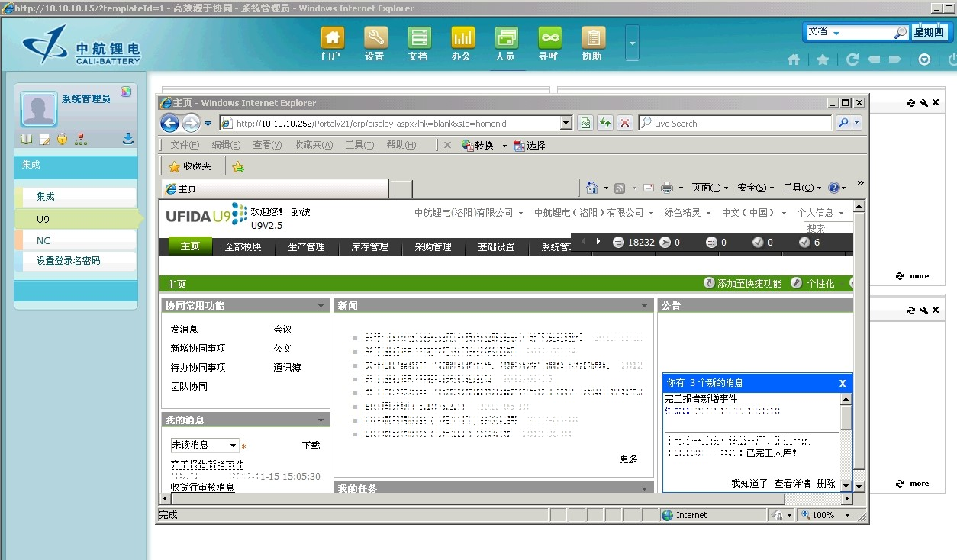Click the download icon in user panel
The width and height of the screenshot is (957, 560).
tap(128, 139)
